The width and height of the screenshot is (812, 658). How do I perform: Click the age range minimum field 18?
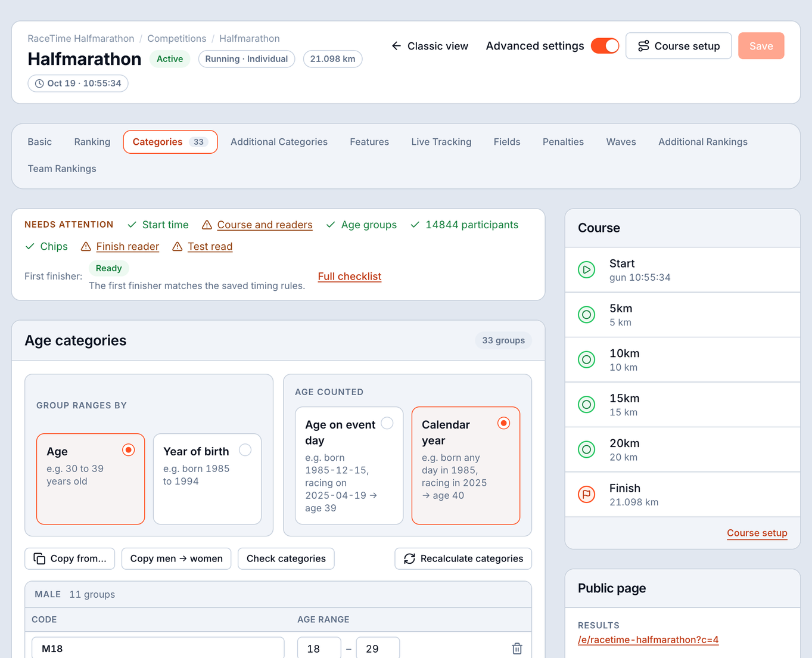coord(319,648)
